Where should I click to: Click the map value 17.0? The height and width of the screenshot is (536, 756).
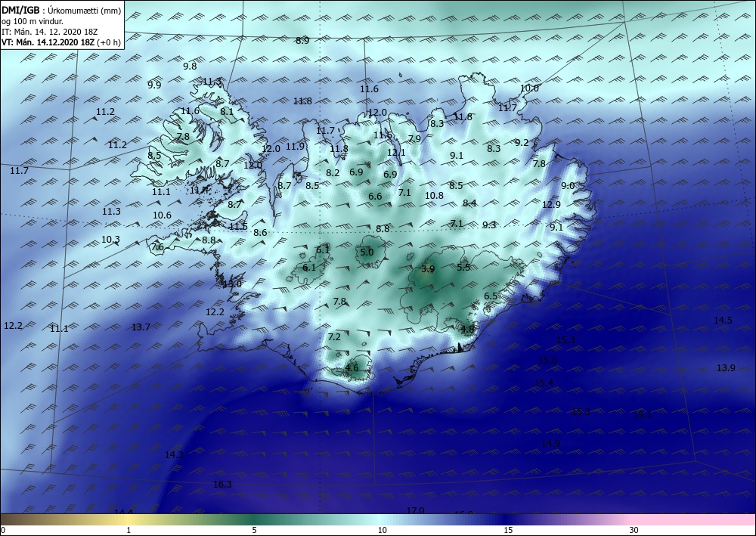(415, 510)
